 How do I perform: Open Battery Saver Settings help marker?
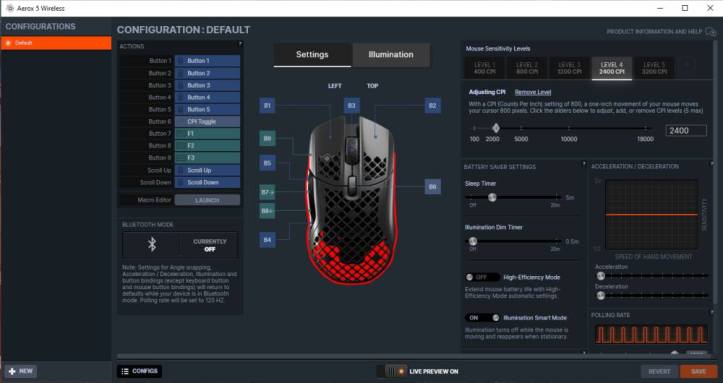pos(584,164)
